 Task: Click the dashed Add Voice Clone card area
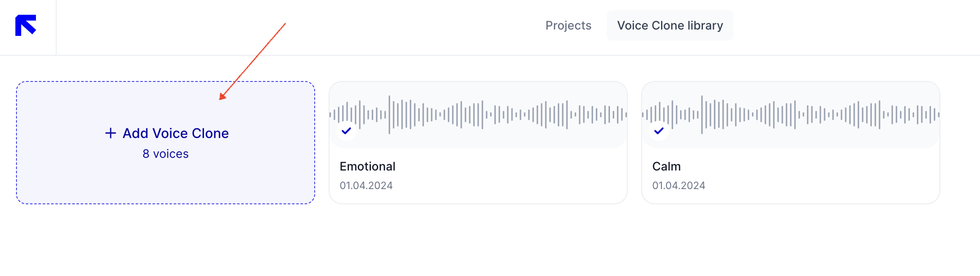(166, 143)
